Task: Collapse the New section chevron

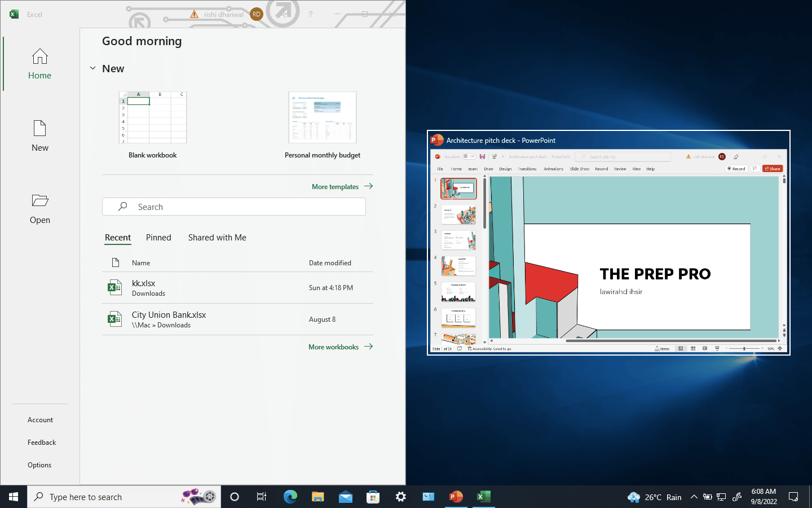Action: click(92, 68)
